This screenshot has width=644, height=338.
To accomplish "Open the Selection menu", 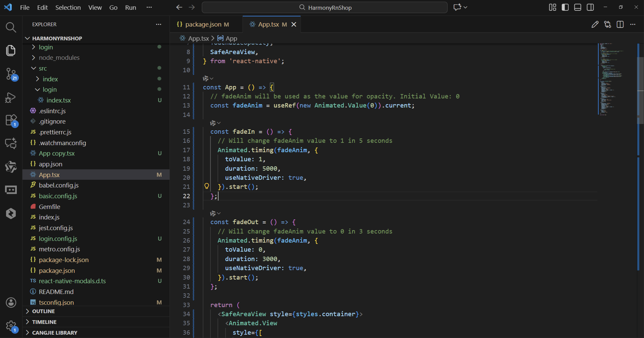I will pyautogui.click(x=68, y=8).
